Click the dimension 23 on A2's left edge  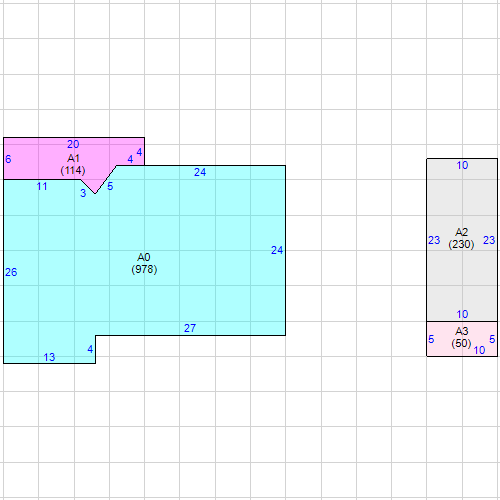pyautogui.click(x=434, y=240)
